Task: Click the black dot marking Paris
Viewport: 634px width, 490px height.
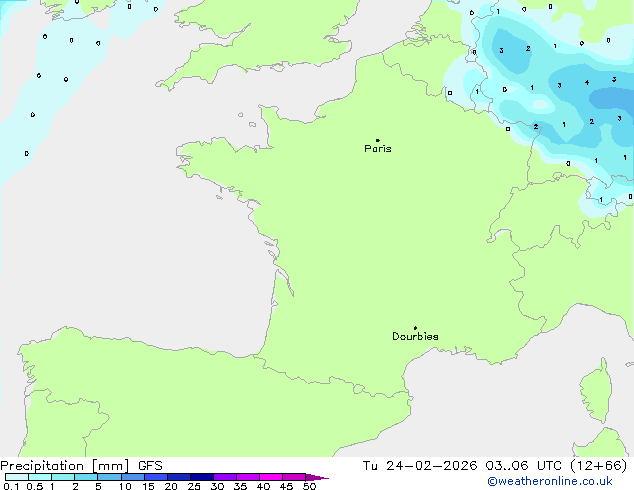Action: click(378, 140)
